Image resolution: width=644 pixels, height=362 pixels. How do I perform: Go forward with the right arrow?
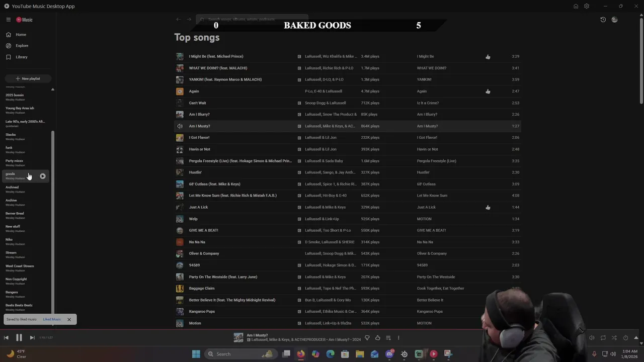pos(189,20)
